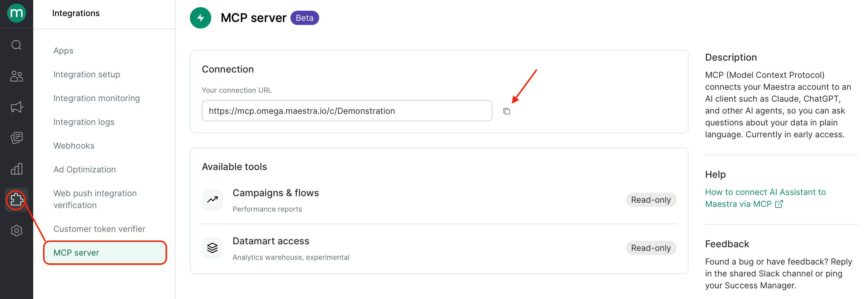Open How to connect AI Assistant link

click(765, 198)
